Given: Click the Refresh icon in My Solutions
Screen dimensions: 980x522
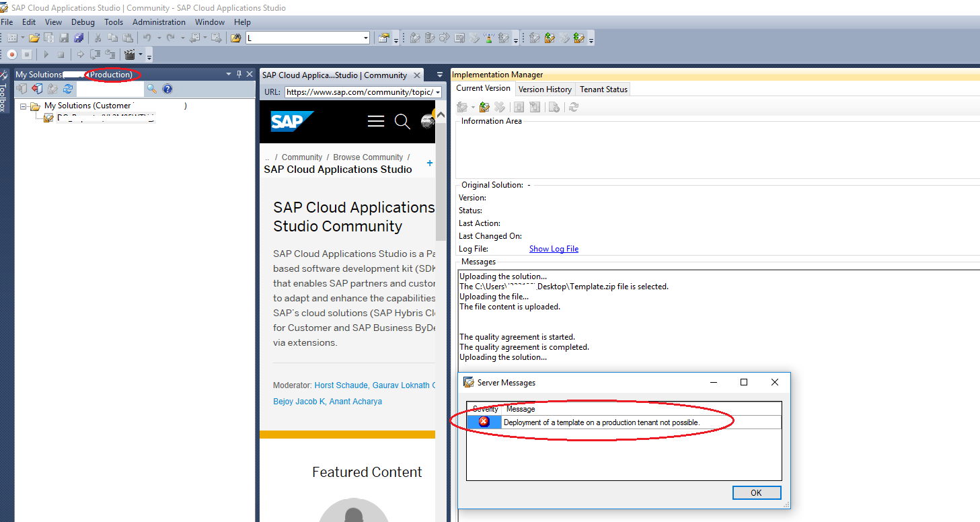Looking at the screenshot, I should (x=67, y=89).
